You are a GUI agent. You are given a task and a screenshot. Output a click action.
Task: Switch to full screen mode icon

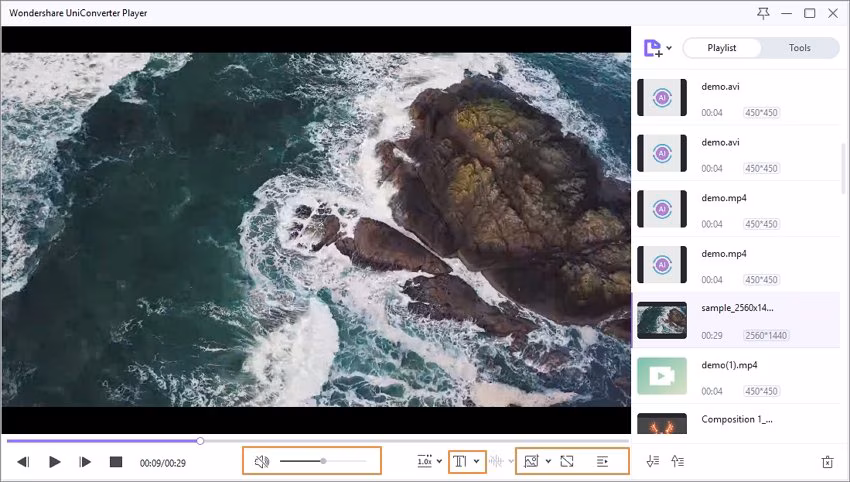567,461
